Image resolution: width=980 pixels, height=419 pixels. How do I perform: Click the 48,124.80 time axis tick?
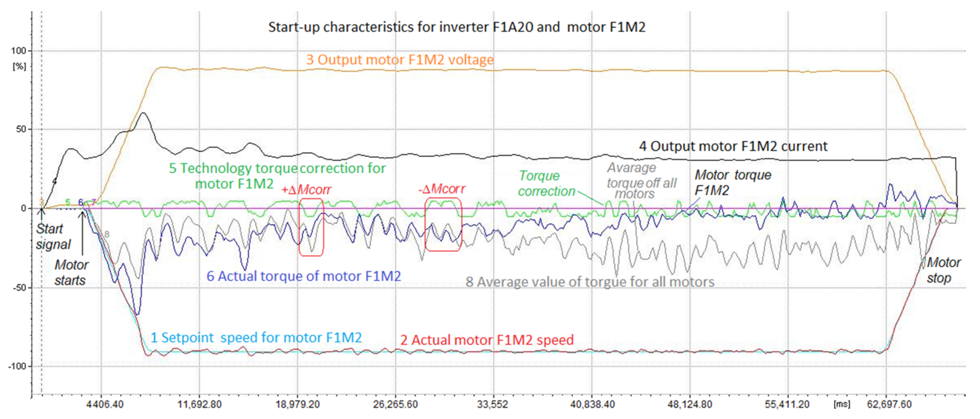click(689, 404)
